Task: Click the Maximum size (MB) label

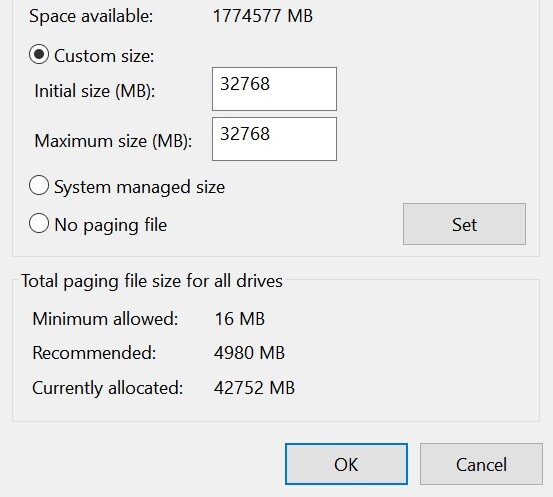Action: 113,141
